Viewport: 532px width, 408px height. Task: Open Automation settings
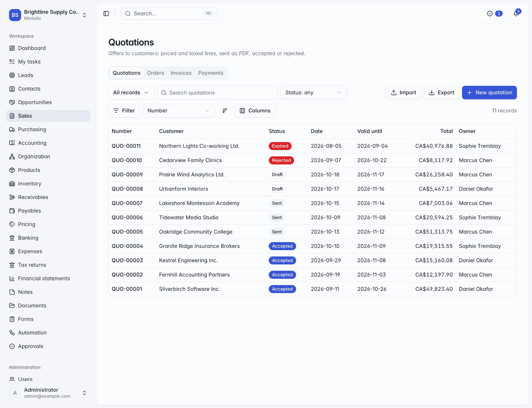pyautogui.click(x=48, y=333)
